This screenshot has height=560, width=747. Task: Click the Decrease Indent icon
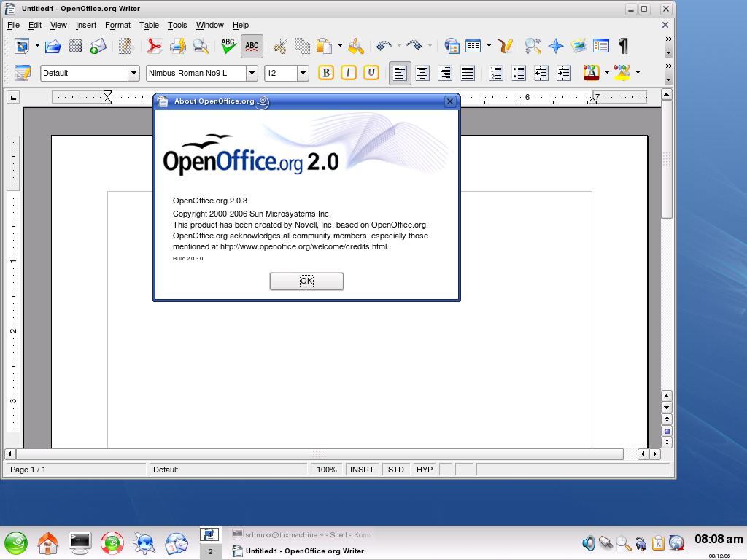tap(541, 74)
